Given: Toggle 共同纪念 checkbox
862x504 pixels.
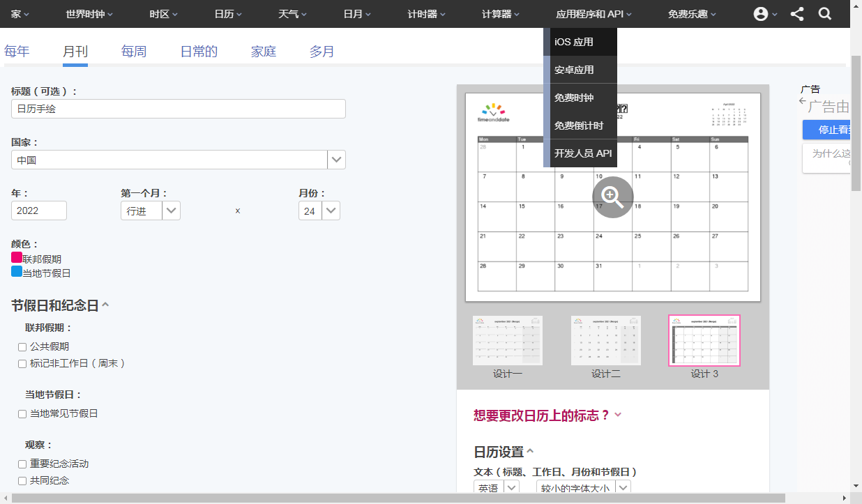Looking at the screenshot, I should (x=22, y=481).
